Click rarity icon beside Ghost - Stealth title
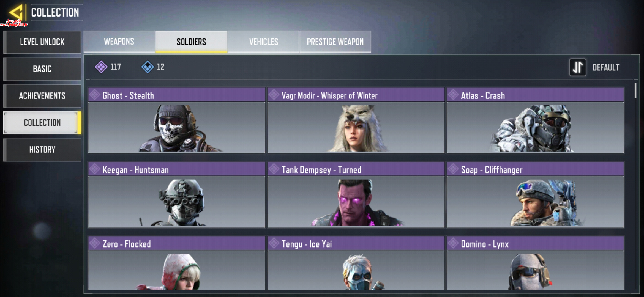The width and height of the screenshot is (644, 297). coord(95,95)
